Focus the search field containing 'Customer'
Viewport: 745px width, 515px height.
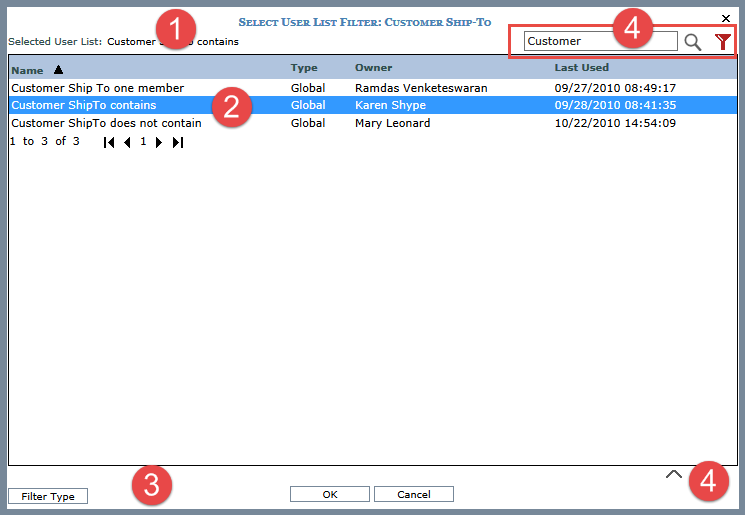pyautogui.click(x=599, y=41)
